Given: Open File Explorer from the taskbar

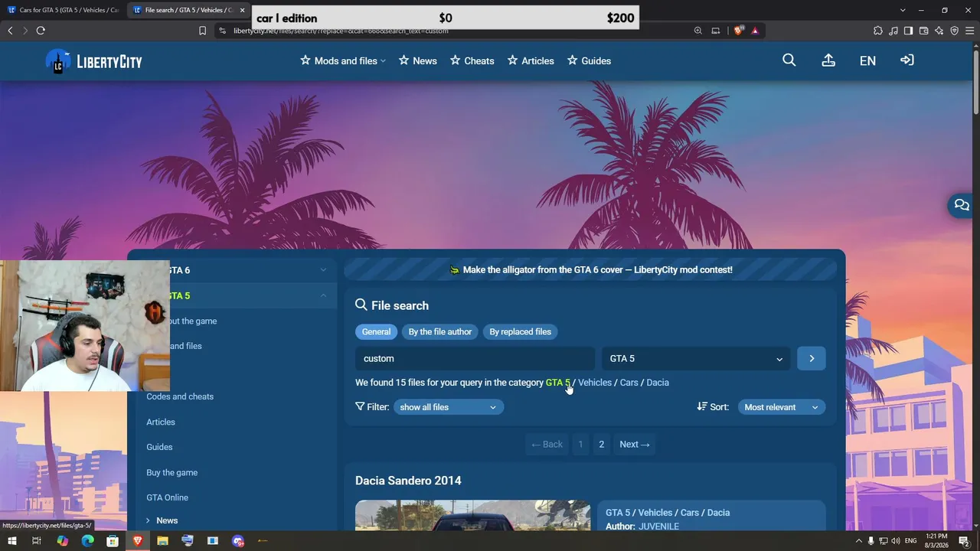Looking at the screenshot, I should [x=162, y=541].
